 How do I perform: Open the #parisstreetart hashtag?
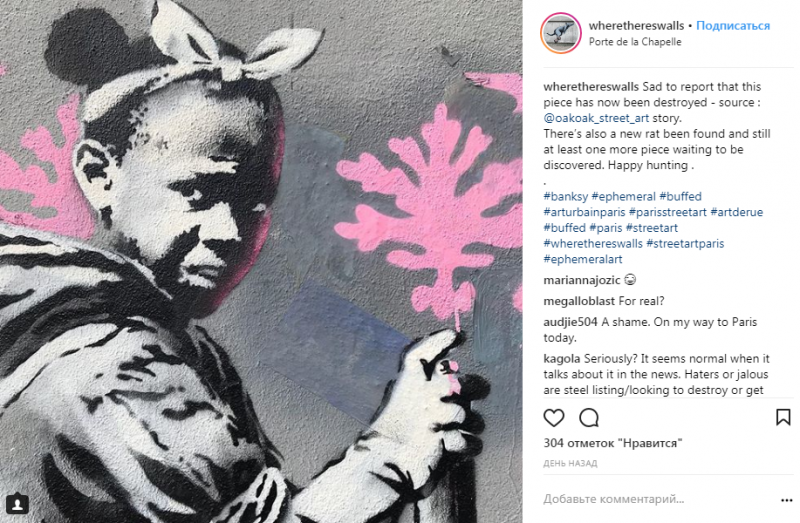point(668,212)
